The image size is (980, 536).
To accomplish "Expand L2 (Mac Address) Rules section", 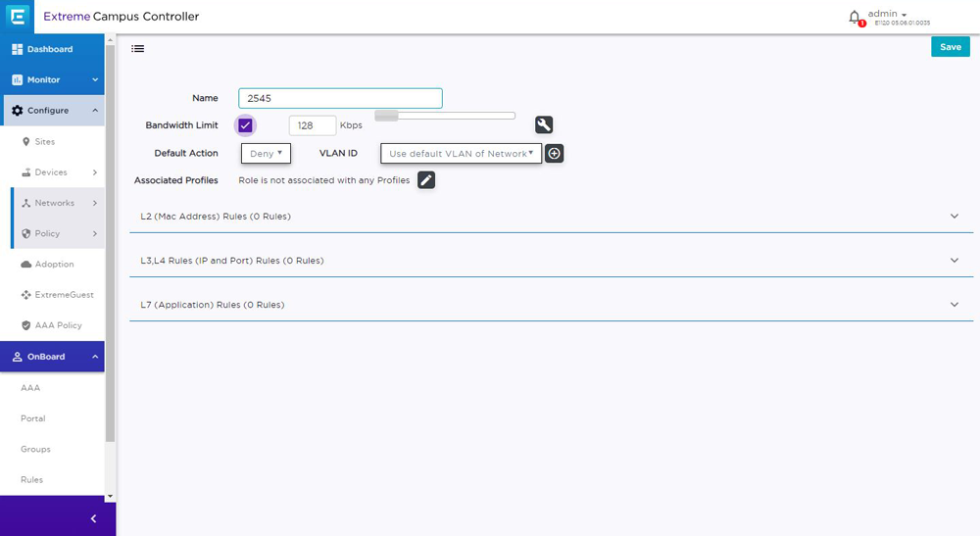I will (x=551, y=217).
